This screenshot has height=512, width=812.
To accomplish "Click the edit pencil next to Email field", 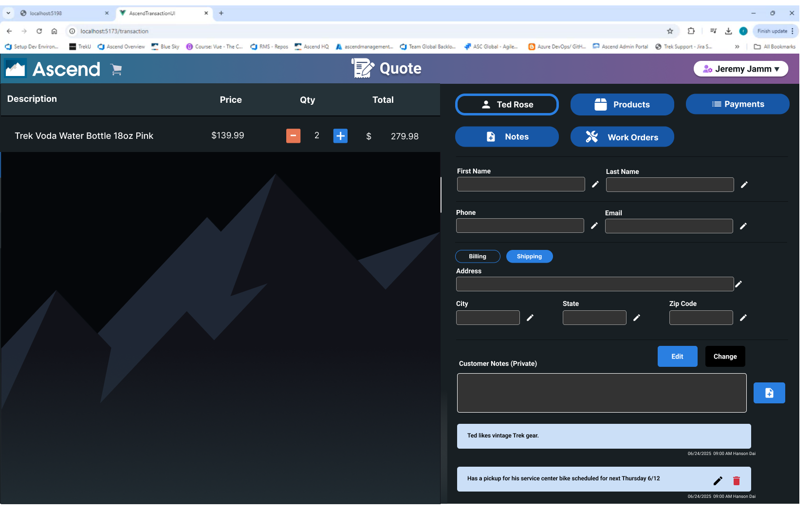I will point(743,226).
